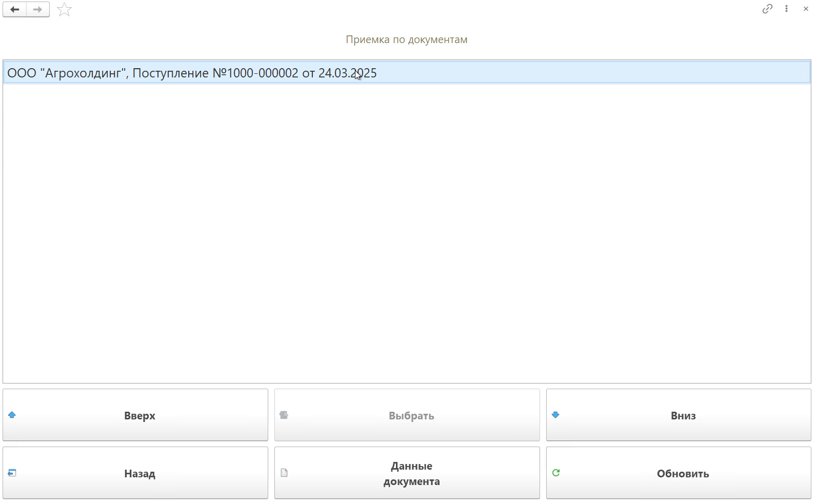This screenshot has height=504, width=817.
Task: Click the forward navigation arrow
Action: click(37, 9)
